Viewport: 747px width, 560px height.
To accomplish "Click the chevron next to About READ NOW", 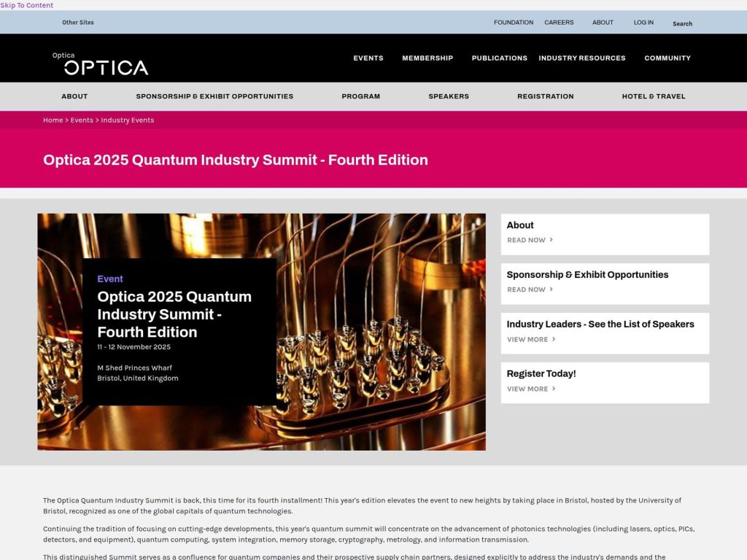I will pyautogui.click(x=552, y=240).
